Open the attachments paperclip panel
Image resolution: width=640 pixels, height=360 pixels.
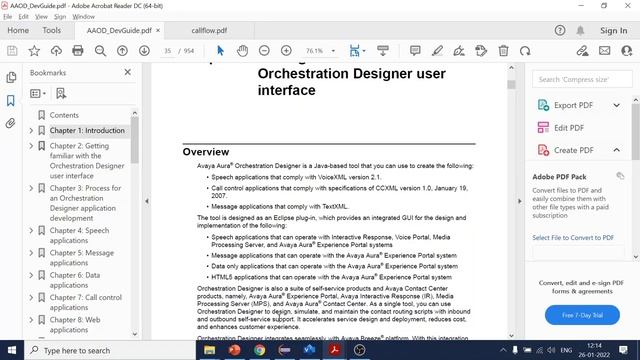[11, 123]
